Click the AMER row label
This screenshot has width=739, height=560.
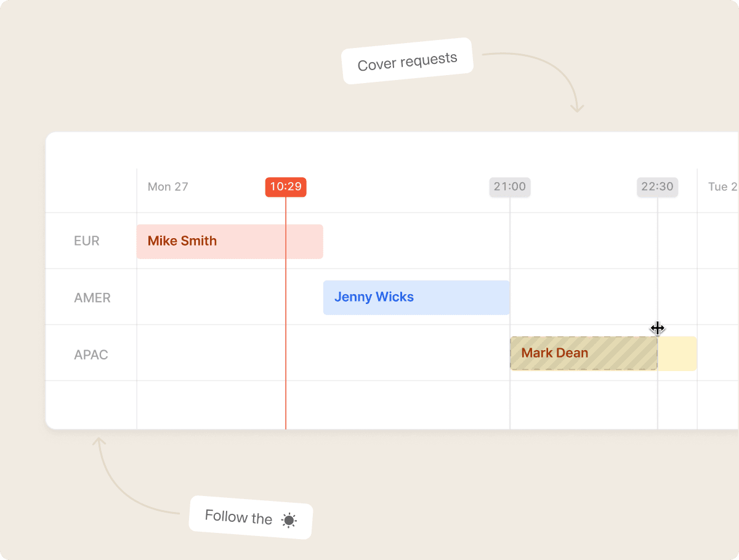click(x=92, y=298)
